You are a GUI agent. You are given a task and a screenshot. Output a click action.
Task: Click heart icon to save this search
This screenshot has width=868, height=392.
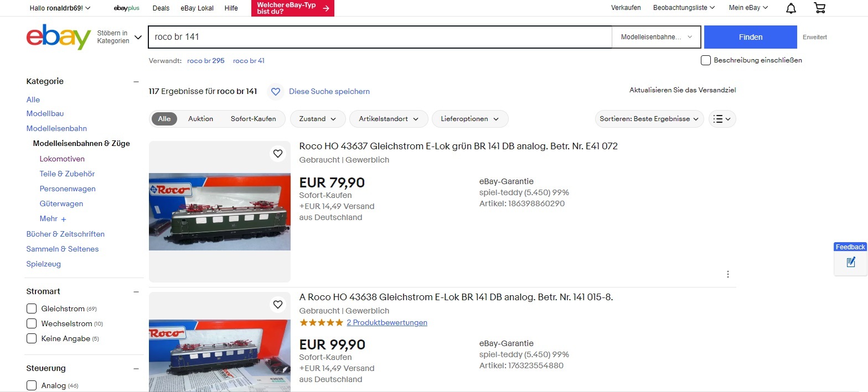tap(276, 91)
